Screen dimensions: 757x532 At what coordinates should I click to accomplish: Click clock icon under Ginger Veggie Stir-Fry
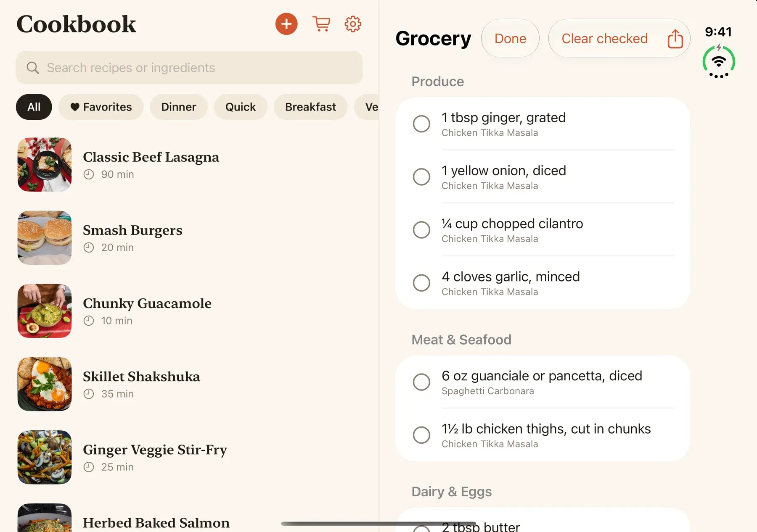pos(89,467)
